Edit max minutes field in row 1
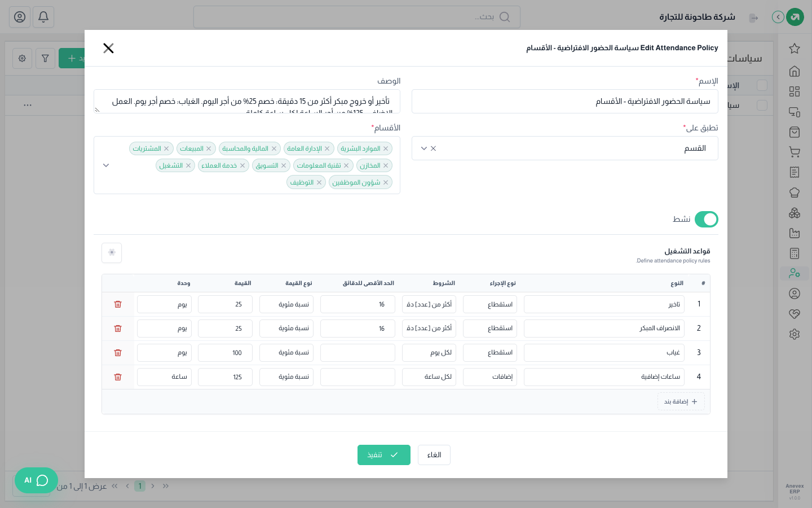812x508 pixels. (358, 304)
